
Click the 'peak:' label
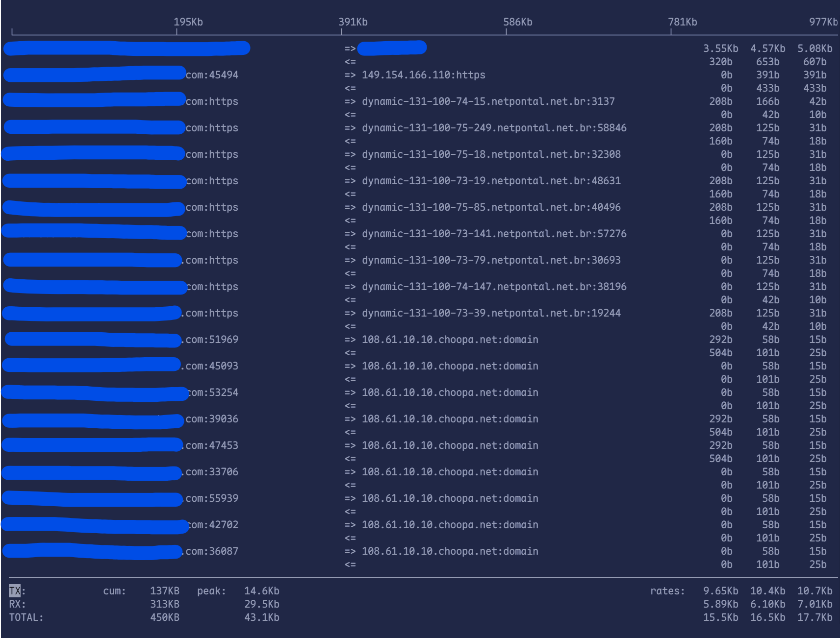click(211, 591)
